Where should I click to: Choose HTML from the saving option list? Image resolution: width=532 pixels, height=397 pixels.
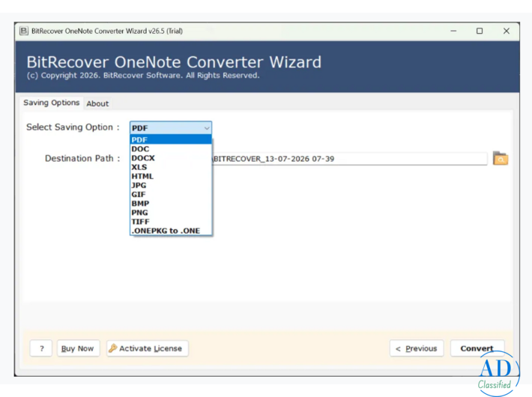click(x=171, y=176)
